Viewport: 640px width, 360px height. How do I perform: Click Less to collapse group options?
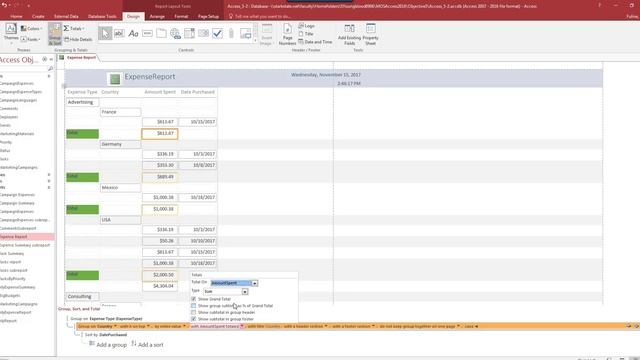[471, 326]
